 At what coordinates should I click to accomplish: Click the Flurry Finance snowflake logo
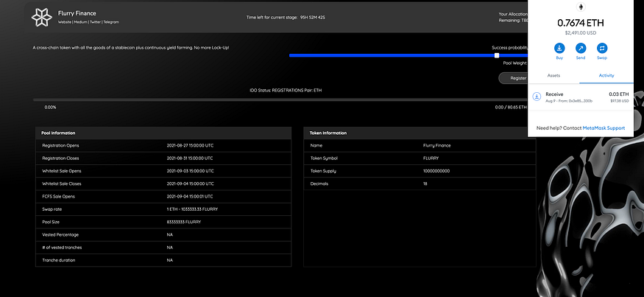pyautogui.click(x=42, y=17)
